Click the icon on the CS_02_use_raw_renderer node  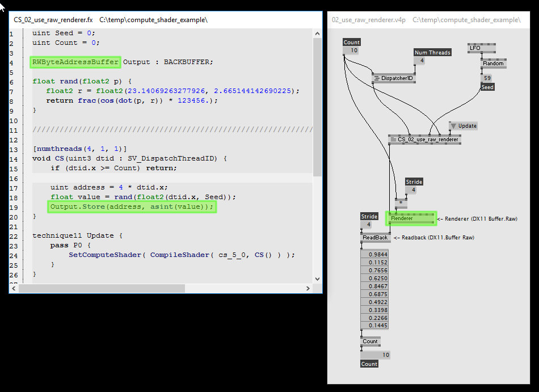pyautogui.click(x=393, y=139)
